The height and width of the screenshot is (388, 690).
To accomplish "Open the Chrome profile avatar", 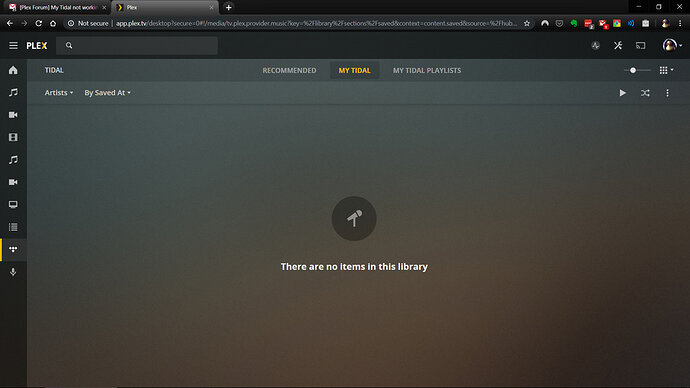I will click(x=665, y=23).
